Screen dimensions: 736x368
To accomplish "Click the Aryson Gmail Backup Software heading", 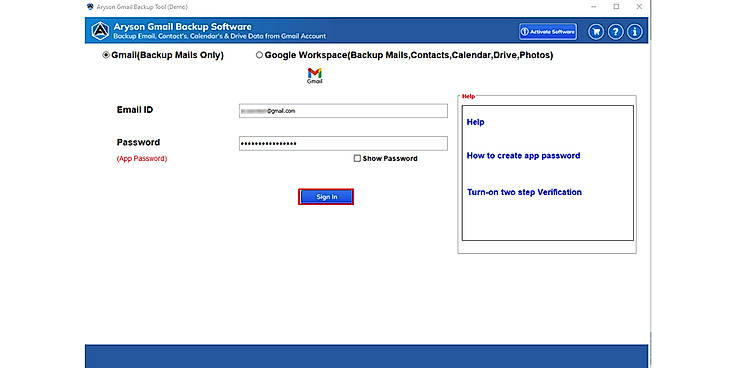I will tap(182, 27).
